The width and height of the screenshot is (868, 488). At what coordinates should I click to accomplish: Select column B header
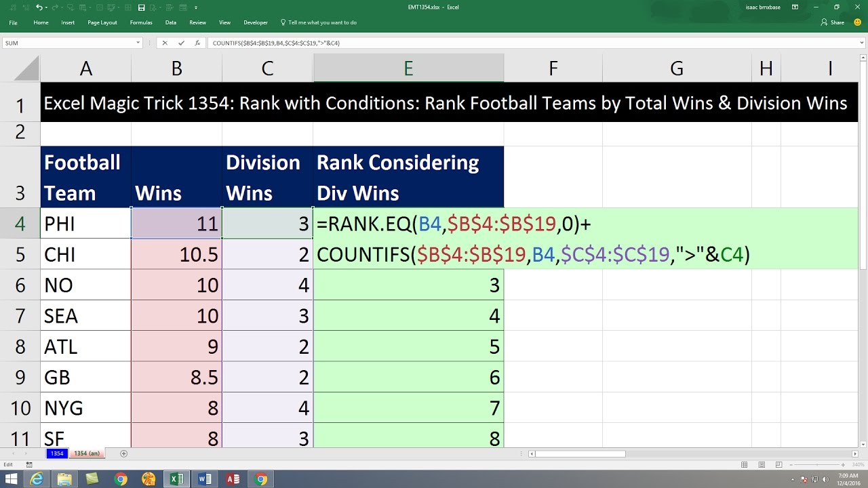(176, 68)
